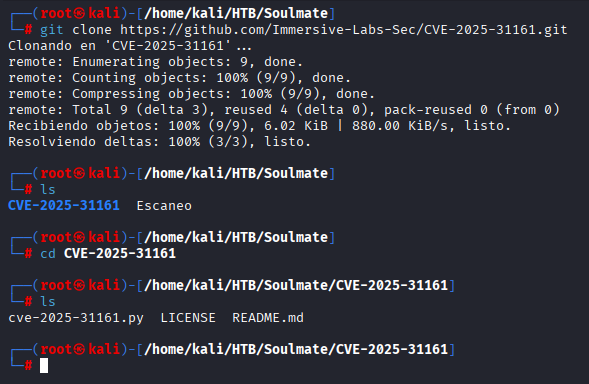Click the cve-2025-31161.py file name
This screenshot has width=589, height=384.
tap(76, 318)
